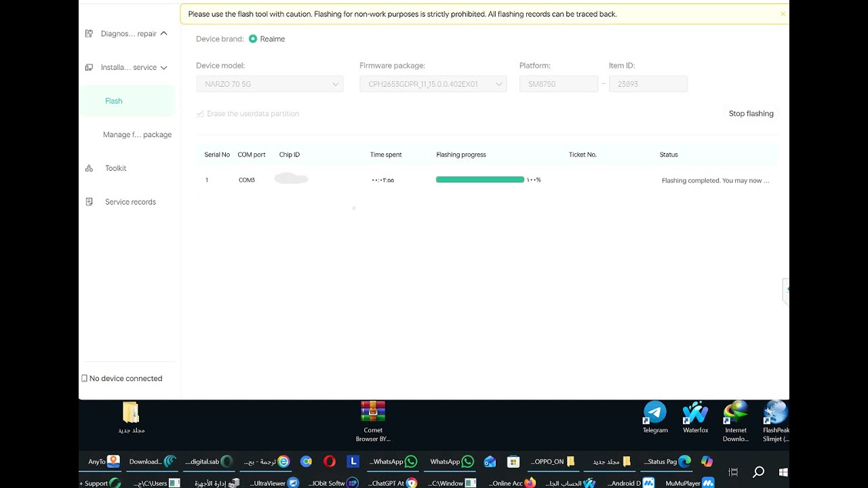
Task: Click the Installation service sidebar icon
Action: [89, 67]
